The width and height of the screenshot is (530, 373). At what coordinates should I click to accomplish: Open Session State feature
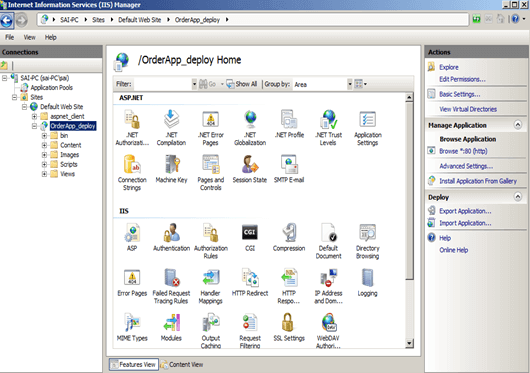pos(250,169)
